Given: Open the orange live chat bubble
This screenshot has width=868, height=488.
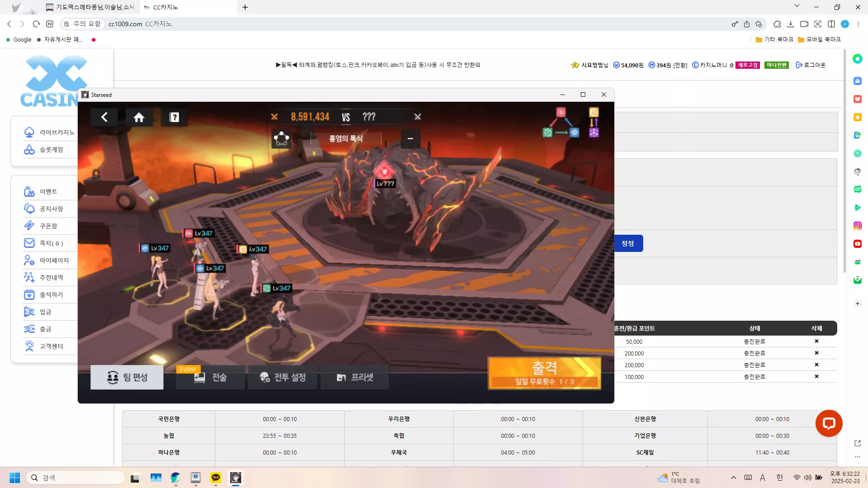Looking at the screenshot, I should (829, 423).
